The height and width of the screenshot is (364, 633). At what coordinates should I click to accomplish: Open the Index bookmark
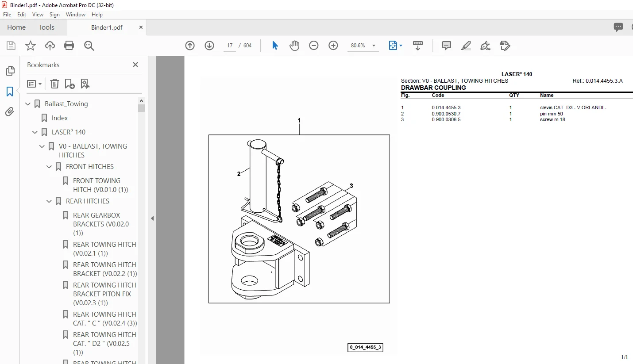click(60, 118)
